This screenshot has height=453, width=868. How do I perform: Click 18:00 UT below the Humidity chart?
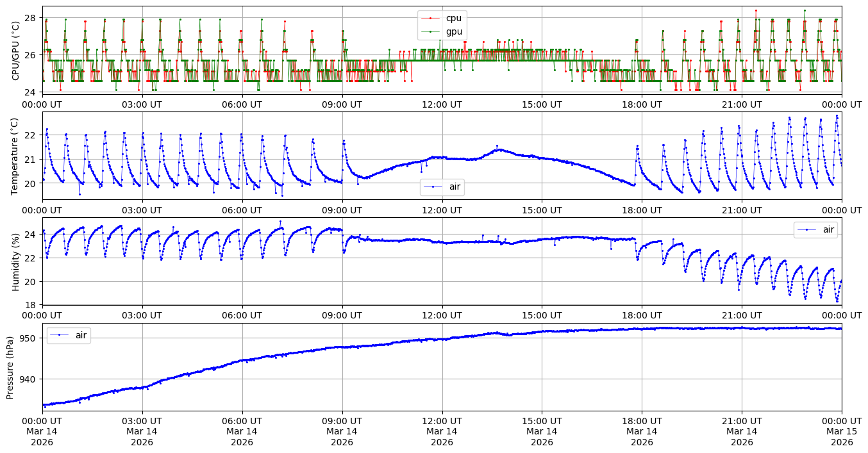(x=642, y=315)
